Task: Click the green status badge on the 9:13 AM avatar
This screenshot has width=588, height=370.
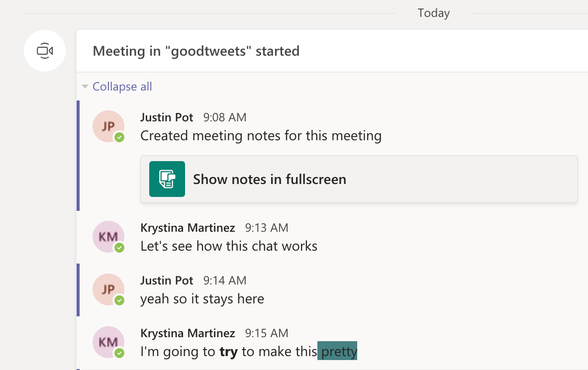Action: click(x=119, y=248)
